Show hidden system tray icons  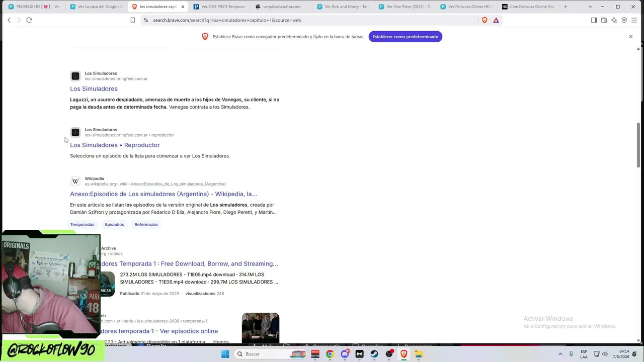[560, 354]
